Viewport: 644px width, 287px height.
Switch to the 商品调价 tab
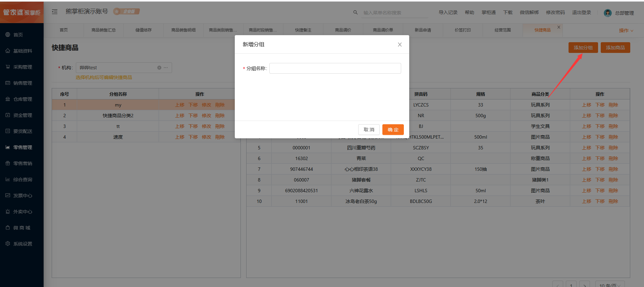coord(343,30)
